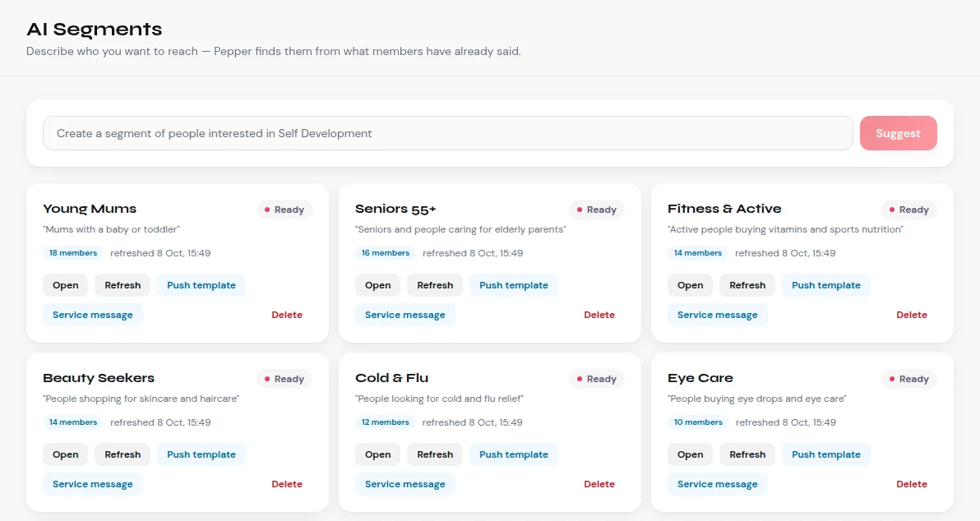
Task: Click the "Mums with a baby or toddler" description
Action: click(111, 229)
